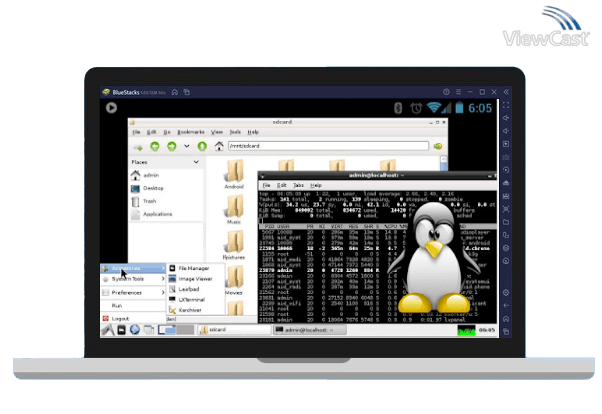The image size is (602, 414).
Task: Activate the admin@localhost taskbar button
Action: click(309, 330)
